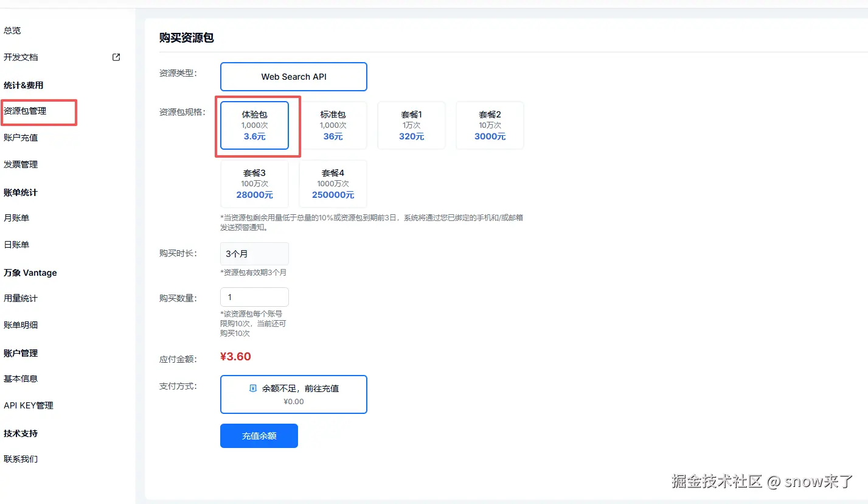Click the 技术支持 section heading
This screenshot has height=504, width=868.
tap(21, 433)
